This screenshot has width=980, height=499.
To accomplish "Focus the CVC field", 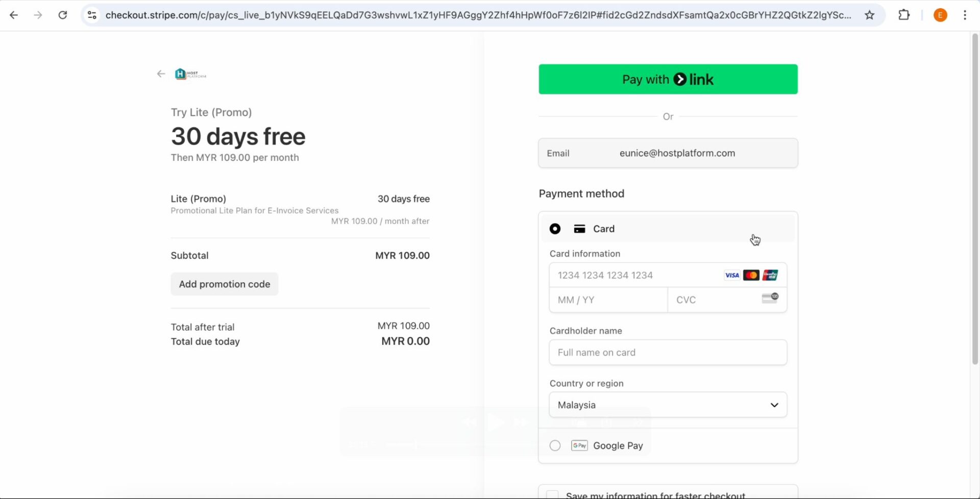I will click(x=727, y=300).
